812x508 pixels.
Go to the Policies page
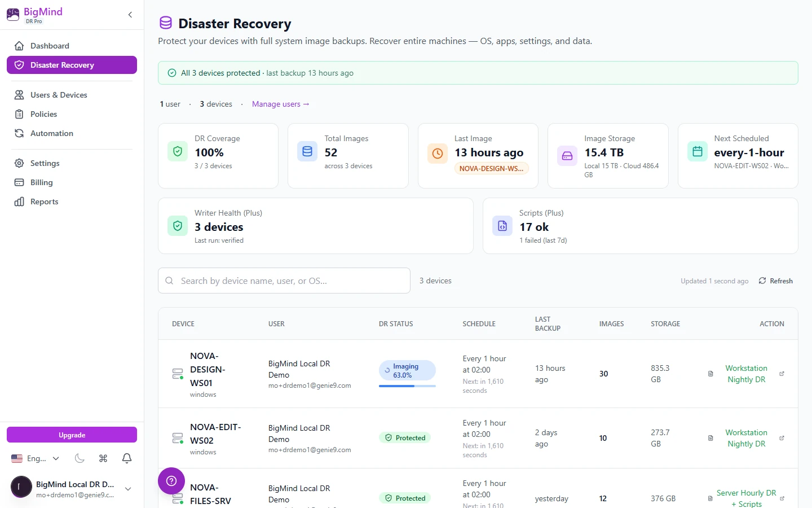72,114
